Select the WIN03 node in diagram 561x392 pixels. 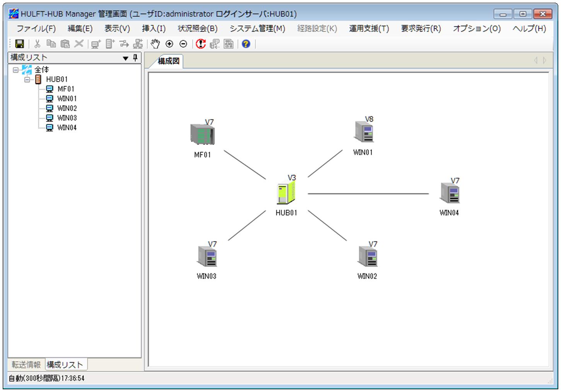click(x=207, y=256)
